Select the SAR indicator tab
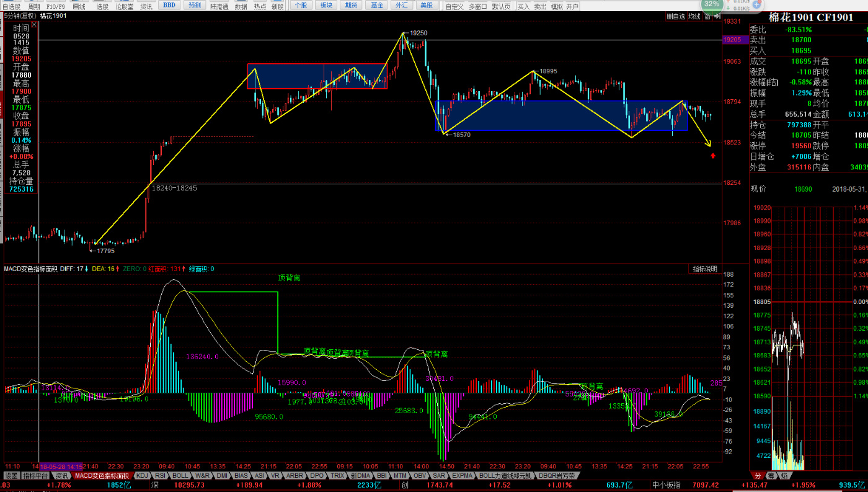 (439, 476)
